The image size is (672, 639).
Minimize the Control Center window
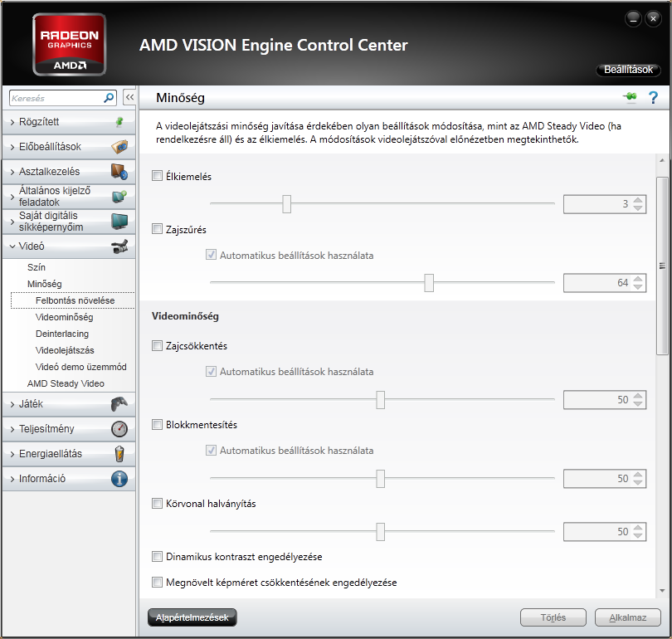633,18
